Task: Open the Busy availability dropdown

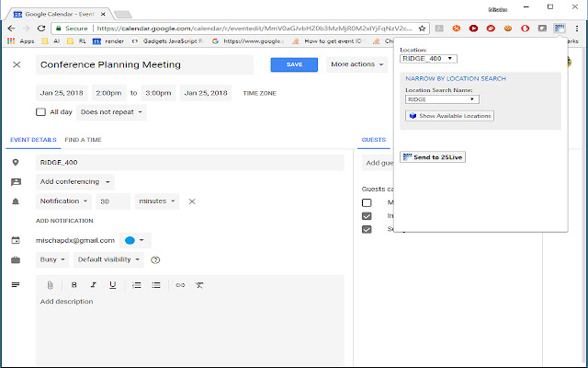Action: pos(52,259)
